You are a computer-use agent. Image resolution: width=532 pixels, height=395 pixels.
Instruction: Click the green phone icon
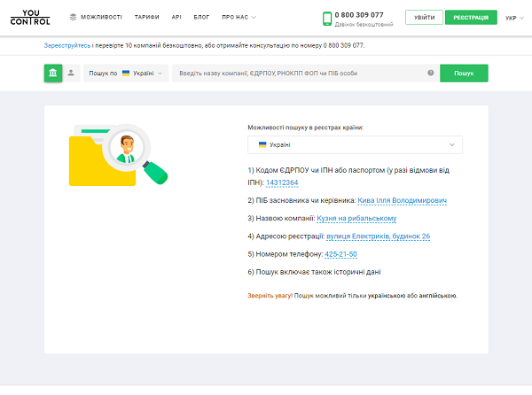click(x=327, y=18)
